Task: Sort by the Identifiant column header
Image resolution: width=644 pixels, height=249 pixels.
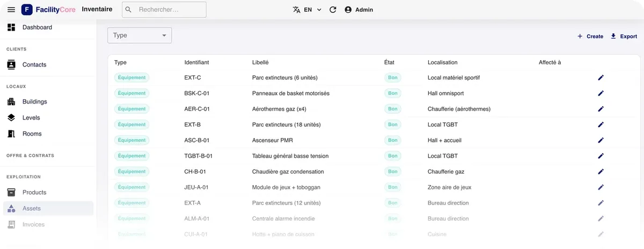Action: 196,62
